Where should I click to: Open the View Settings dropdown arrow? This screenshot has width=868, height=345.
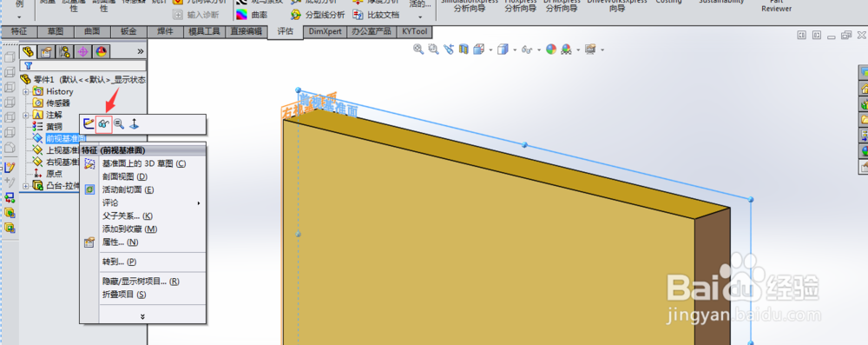[602, 50]
